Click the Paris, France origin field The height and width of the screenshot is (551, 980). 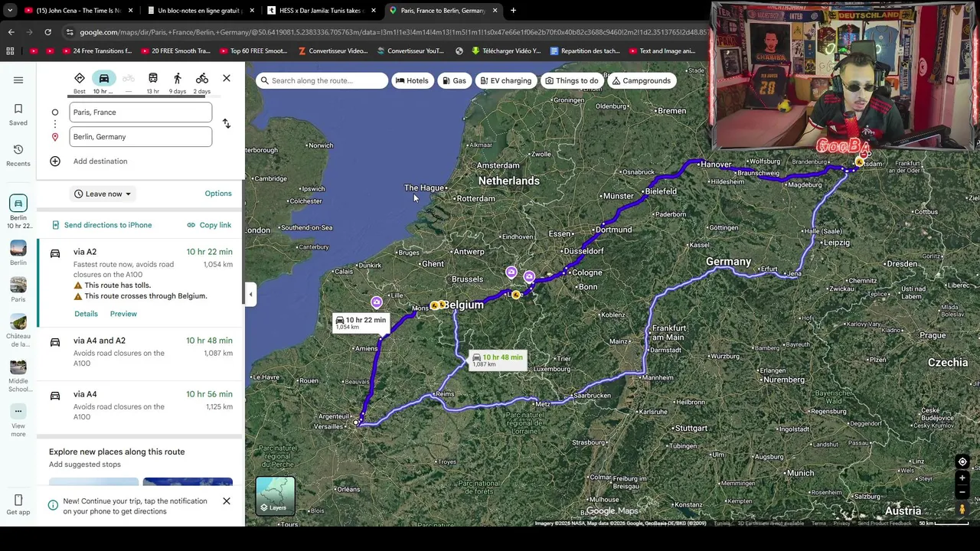tap(141, 112)
